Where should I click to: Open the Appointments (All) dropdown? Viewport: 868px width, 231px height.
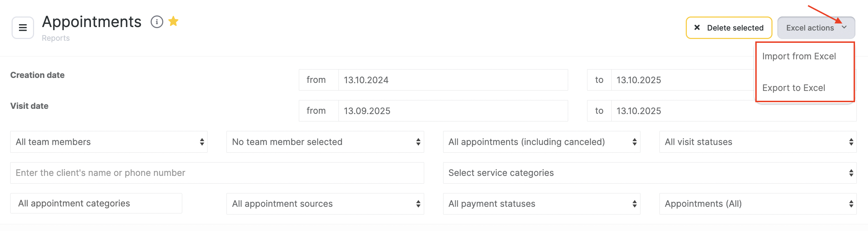[x=758, y=204]
